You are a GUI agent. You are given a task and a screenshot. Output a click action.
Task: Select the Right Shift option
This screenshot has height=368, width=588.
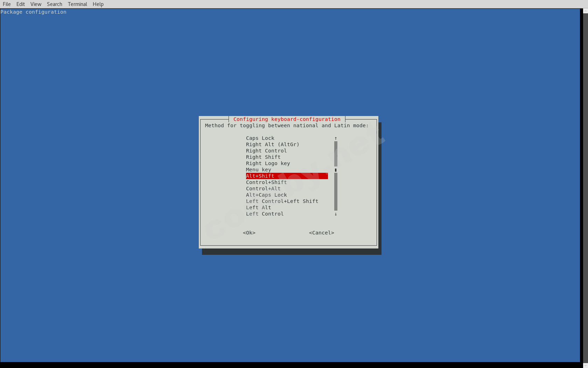[x=263, y=157]
